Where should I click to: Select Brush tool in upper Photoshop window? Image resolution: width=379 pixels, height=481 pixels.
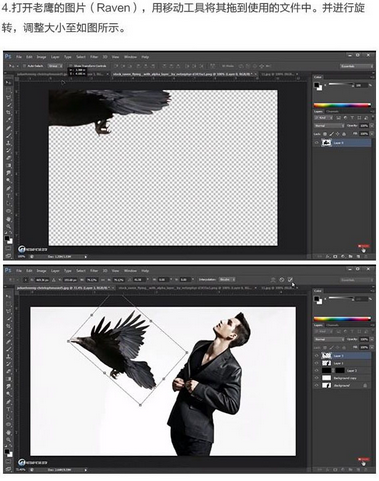(9, 135)
